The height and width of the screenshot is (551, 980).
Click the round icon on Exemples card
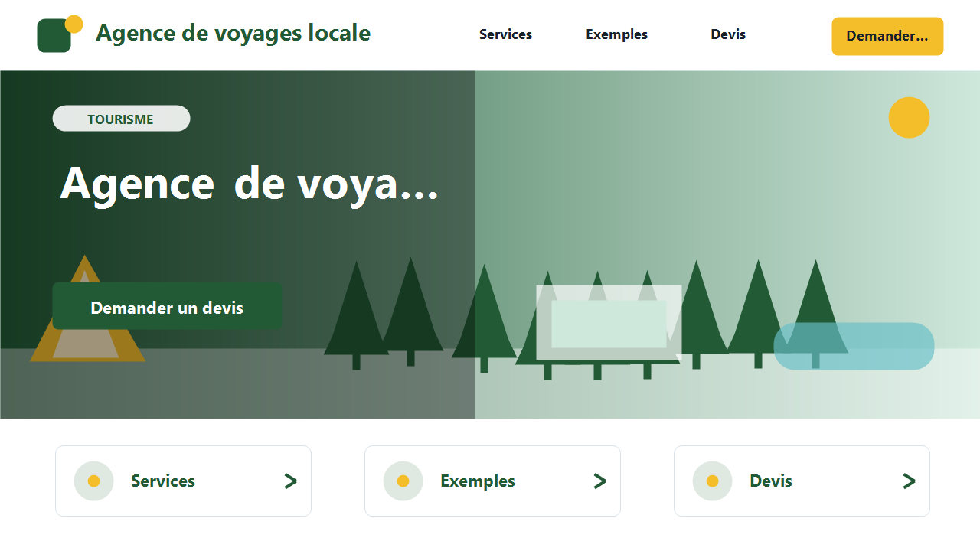pyautogui.click(x=403, y=481)
